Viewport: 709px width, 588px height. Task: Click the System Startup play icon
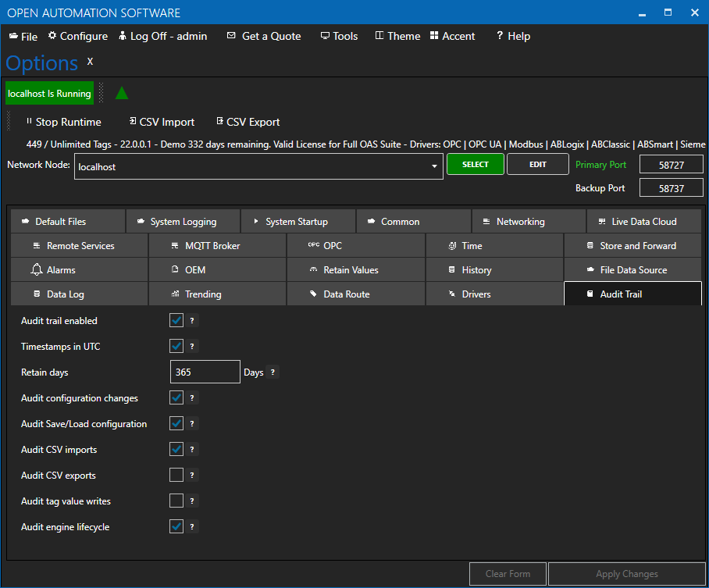256,222
